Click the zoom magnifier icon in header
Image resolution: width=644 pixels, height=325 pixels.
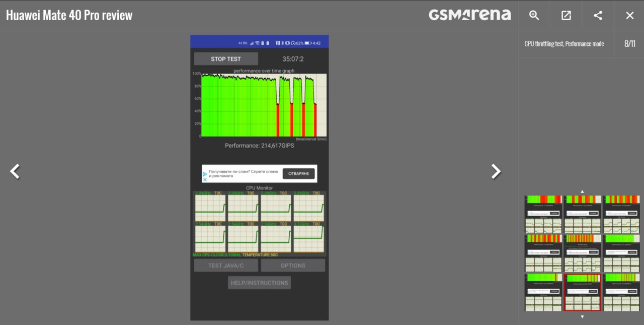tap(534, 15)
